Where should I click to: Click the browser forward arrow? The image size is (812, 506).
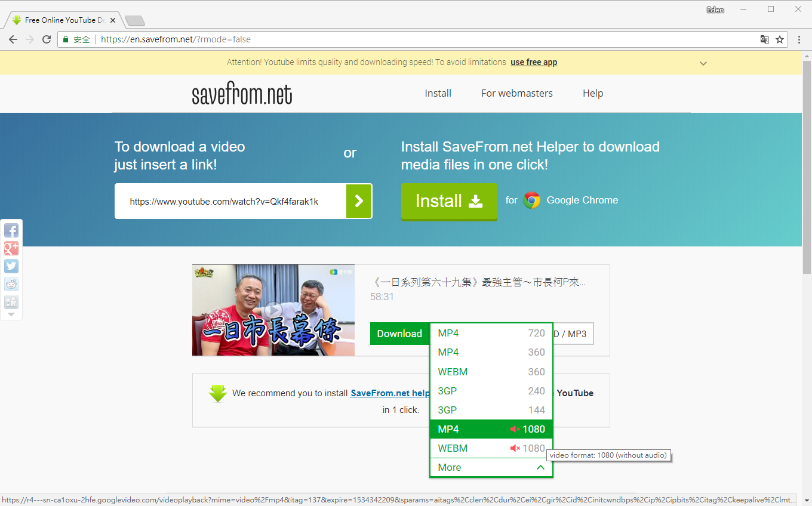[30, 39]
